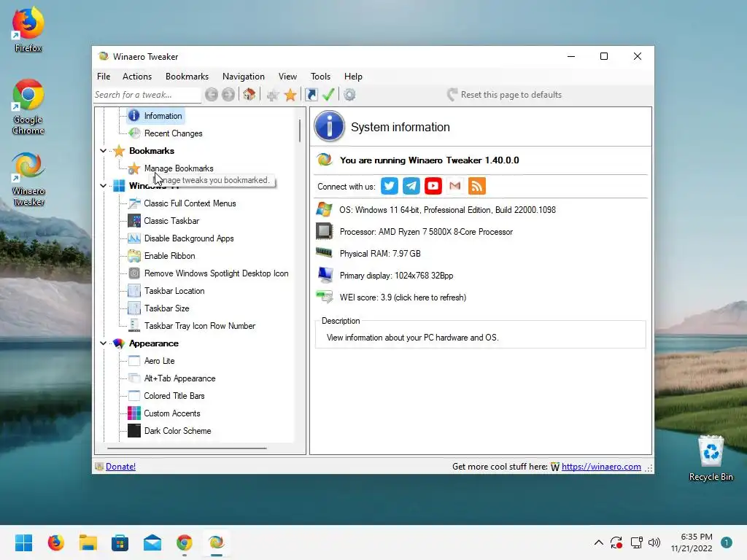Open the Gmail icon under Connect with us
Image resolution: width=747 pixels, height=560 pixels.
click(x=455, y=186)
